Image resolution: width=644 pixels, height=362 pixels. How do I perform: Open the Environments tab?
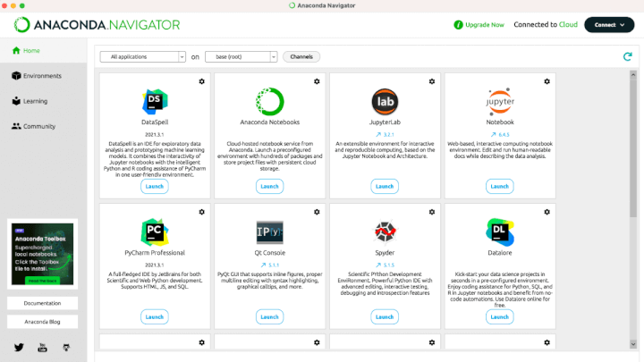[43, 76]
